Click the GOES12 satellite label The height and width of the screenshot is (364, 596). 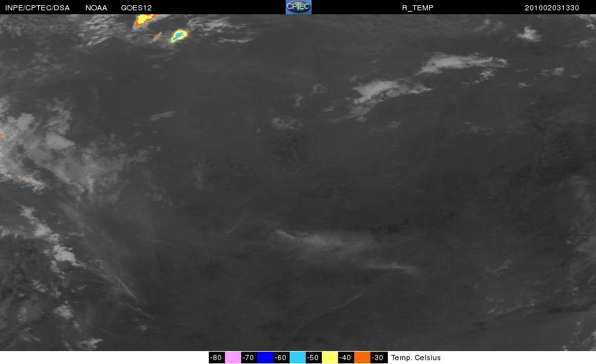136,8
